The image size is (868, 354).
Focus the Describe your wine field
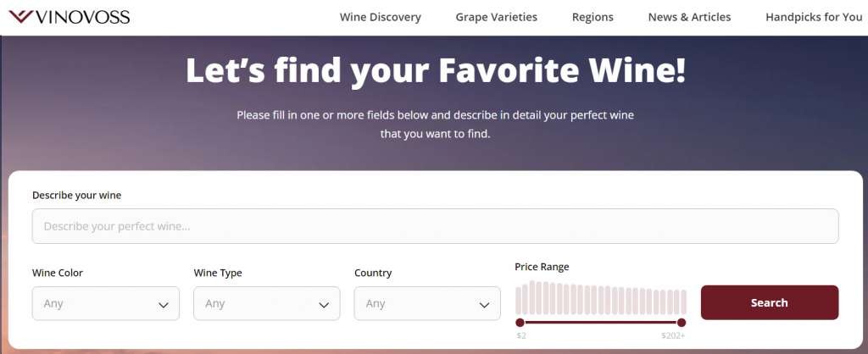coord(435,226)
